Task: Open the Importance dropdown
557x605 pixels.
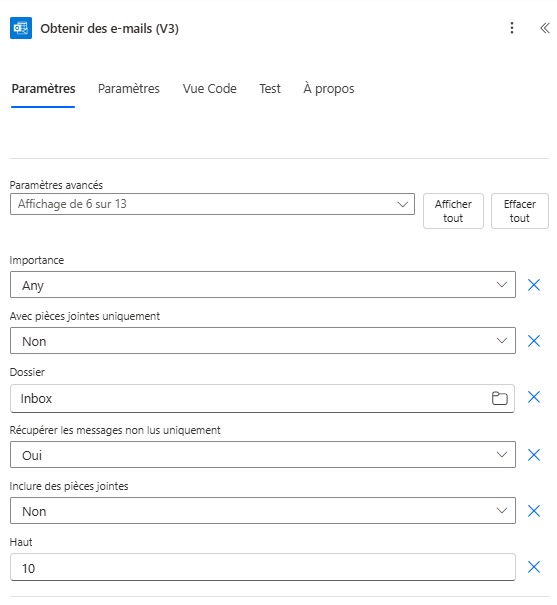Action: 263,285
